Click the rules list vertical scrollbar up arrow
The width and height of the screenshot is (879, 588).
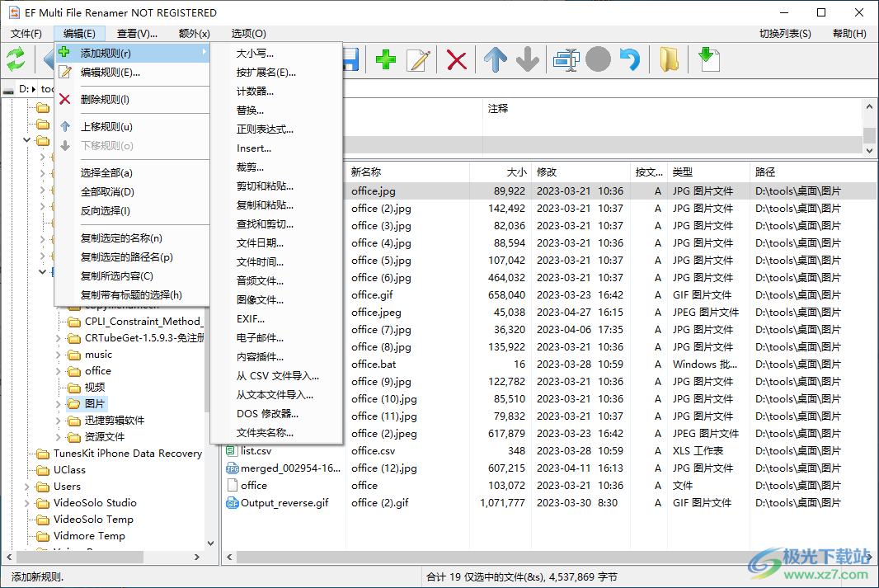[869, 106]
